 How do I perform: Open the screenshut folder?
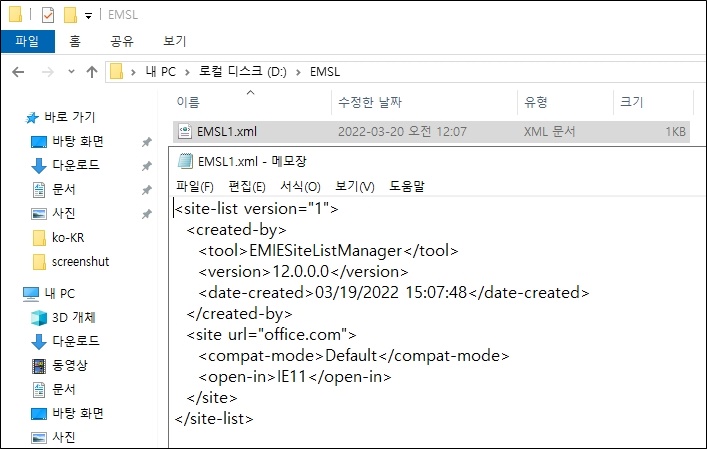pyautogui.click(x=80, y=261)
